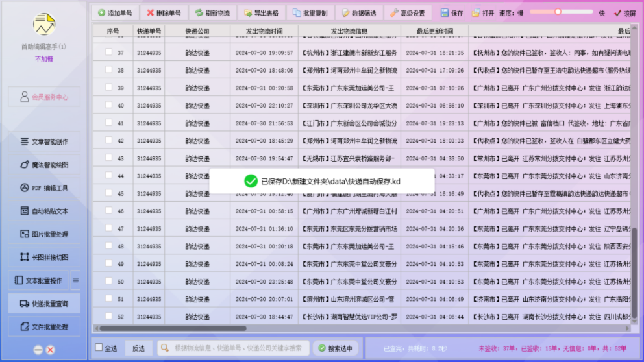
Task: Click the search magnifier icon
Action: point(165,348)
